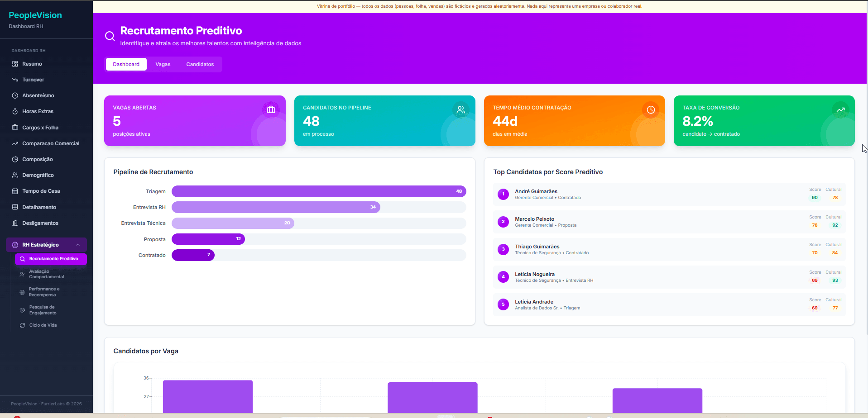The height and width of the screenshot is (418, 868).
Task: Select candidate row Marcelo Peixoto
Action: [x=669, y=222]
